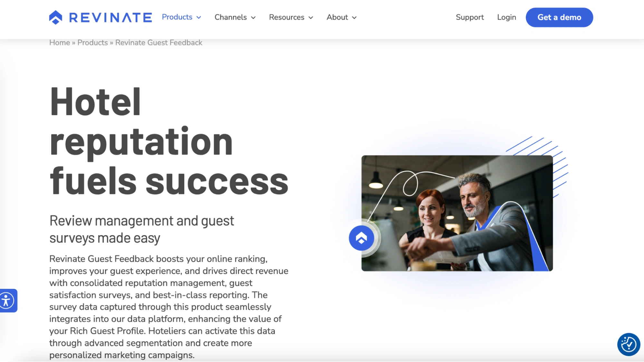The width and height of the screenshot is (644, 362).
Task: Expand the Resources dropdown chevron
Action: (311, 18)
